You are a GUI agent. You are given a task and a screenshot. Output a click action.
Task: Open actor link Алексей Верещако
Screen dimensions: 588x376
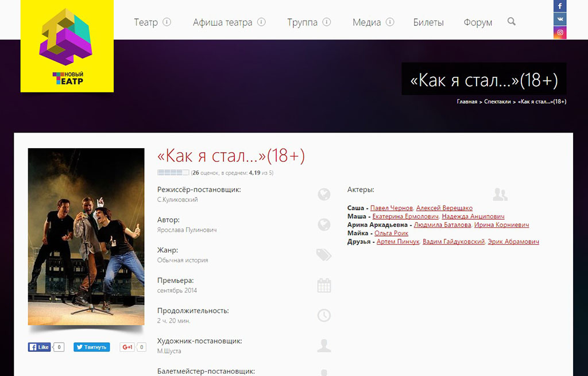(x=444, y=208)
